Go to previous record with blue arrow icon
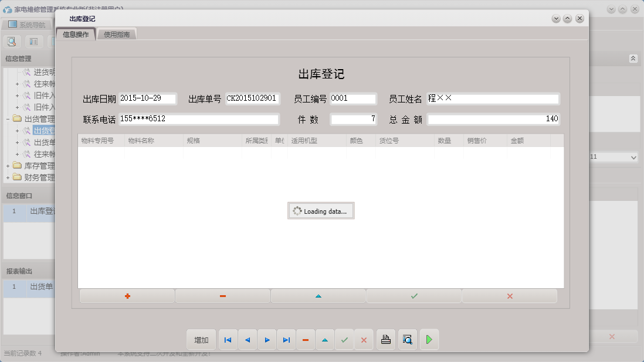The image size is (644, 362). pos(247,339)
